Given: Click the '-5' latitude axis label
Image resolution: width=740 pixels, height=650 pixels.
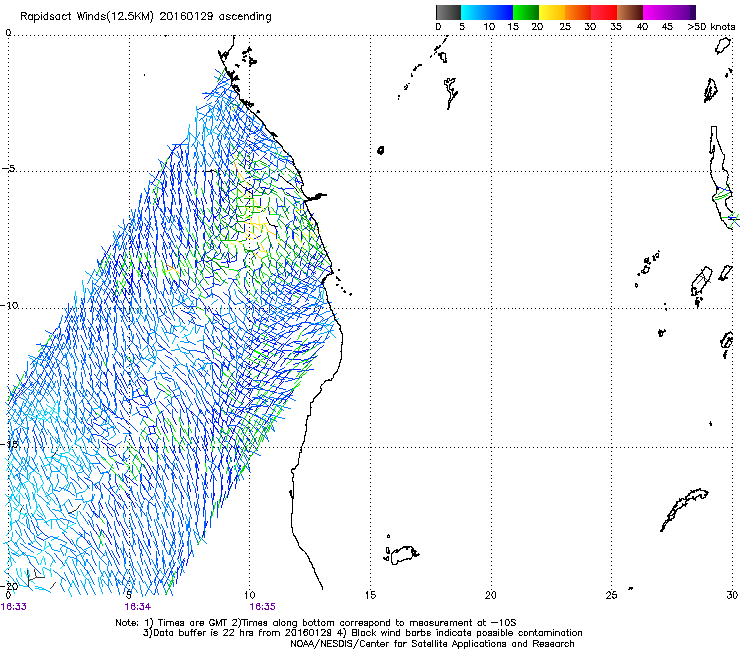Looking at the screenshot, I should (8, 169).
